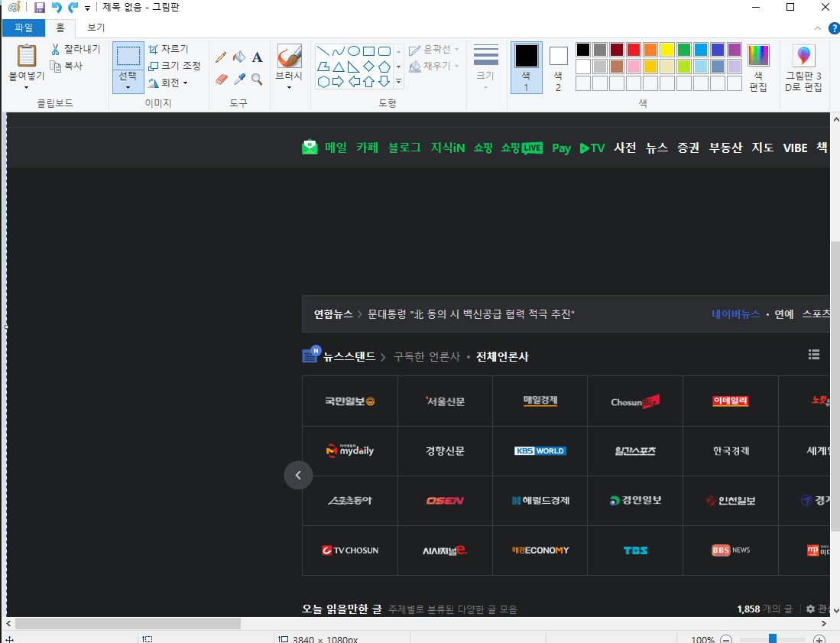The width and height of the screenshot is (840, 643).
Task: Select the Magnifier tool
Action: pyautogui.click(x=257, y=79)
